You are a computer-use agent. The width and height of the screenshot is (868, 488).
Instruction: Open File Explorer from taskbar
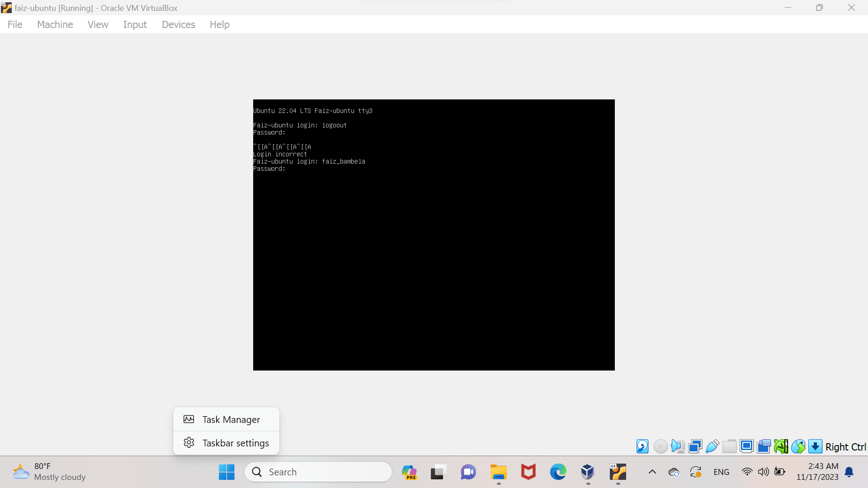click(x=499, y=472)
